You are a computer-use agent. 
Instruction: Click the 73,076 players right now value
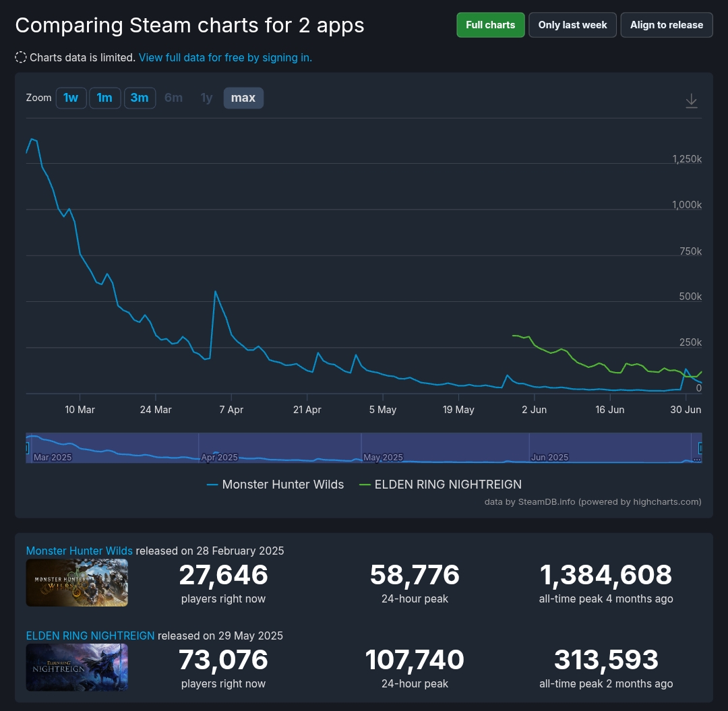coord(223,660)
